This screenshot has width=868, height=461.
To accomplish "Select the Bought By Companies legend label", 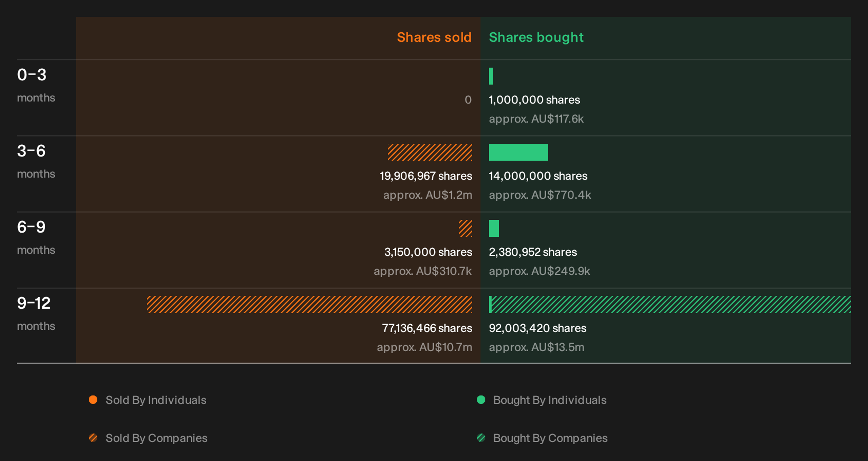I will point(550,438).
